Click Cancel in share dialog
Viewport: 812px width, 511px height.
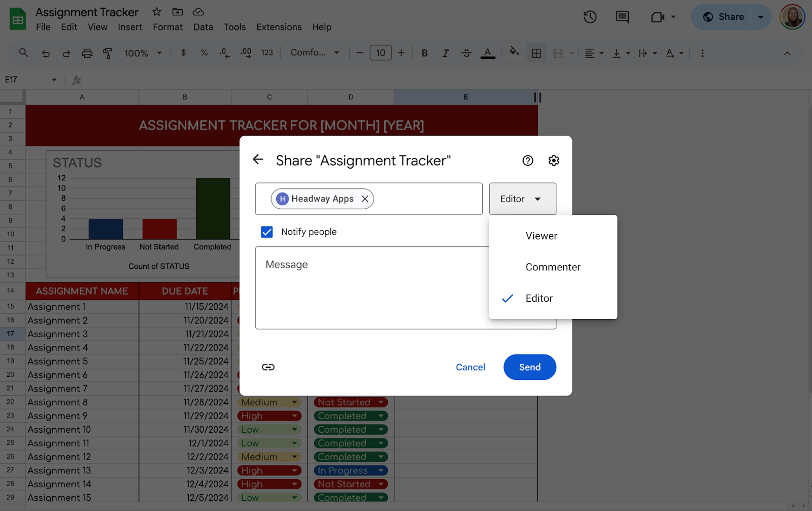click(x=470, y=367)
